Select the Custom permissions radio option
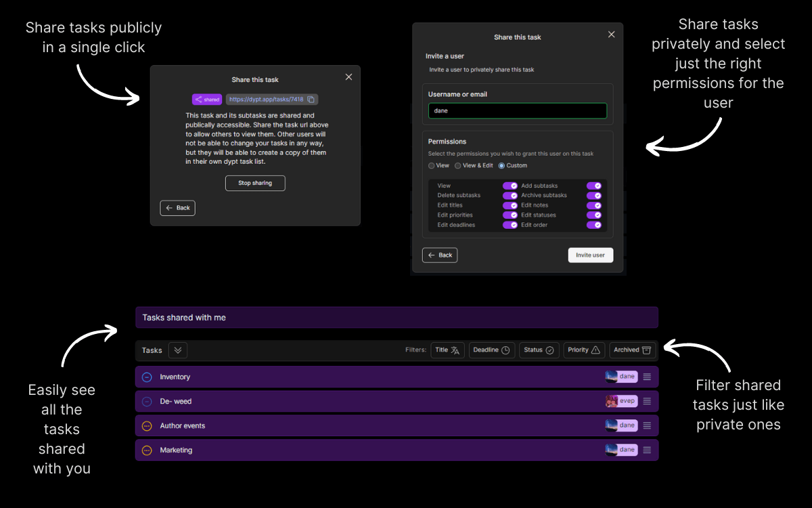Viewport: 812px width, 508px height. coord(501,166)
